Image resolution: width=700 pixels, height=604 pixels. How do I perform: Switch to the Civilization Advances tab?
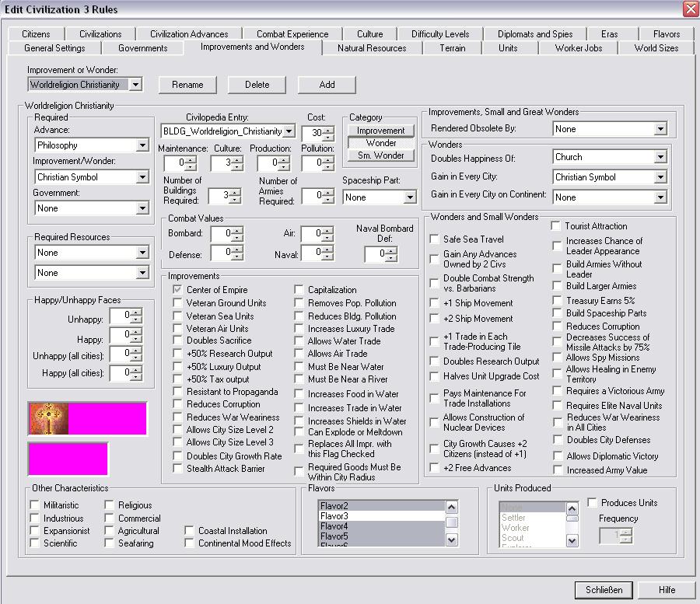(x=189, y=34)
